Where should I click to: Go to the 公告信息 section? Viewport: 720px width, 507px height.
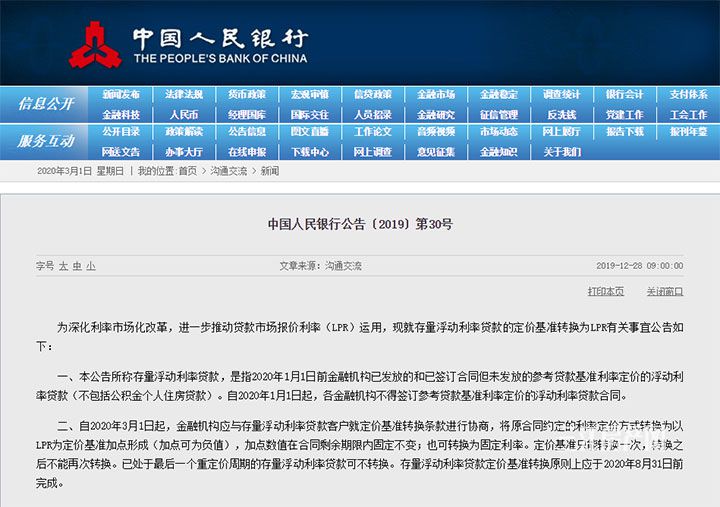pyautogui.click(x=247, y=132)
